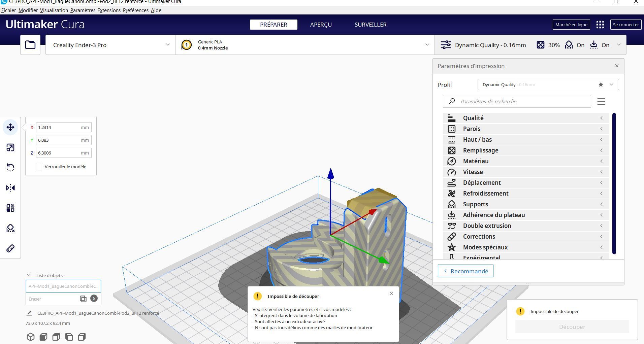Click the print settings sliders icon
The image size is (644, 344).
point(446,45)
